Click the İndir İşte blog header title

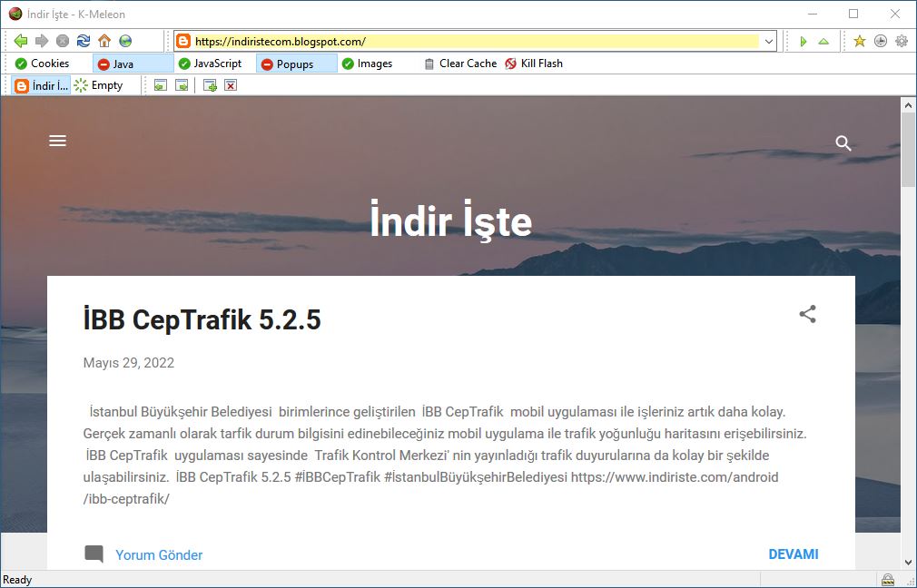[x=451, y=220]
